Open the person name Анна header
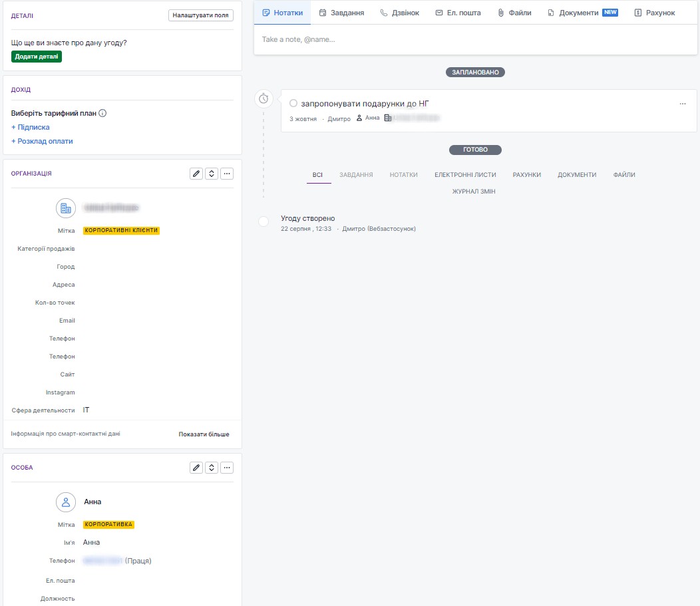 click(92, 502)
